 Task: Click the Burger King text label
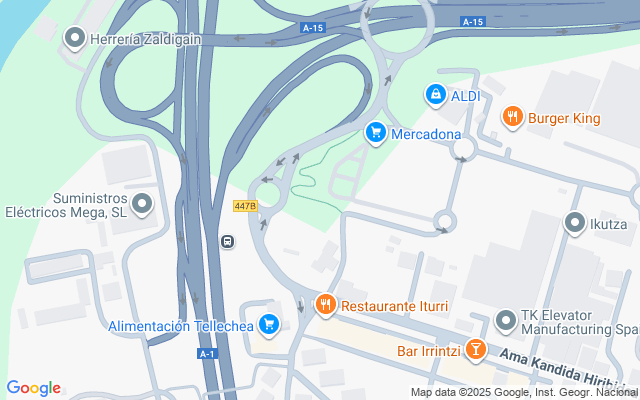click(x=564, y=118)
